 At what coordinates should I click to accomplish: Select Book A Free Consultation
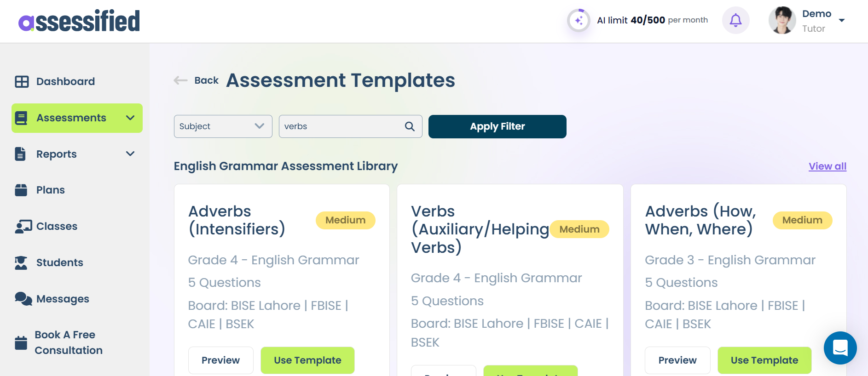pos(68,342)
